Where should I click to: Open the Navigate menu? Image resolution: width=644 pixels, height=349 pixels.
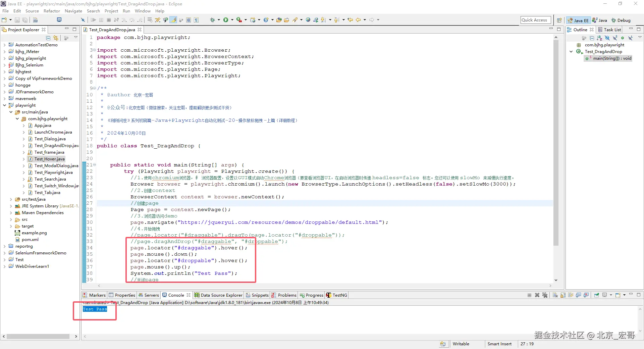[73, 11]
